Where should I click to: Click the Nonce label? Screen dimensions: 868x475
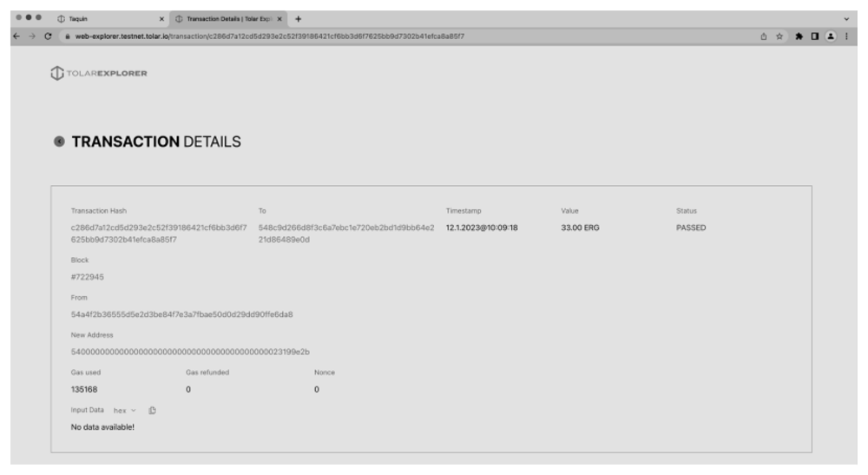pyautogui.click(x=325, y=373)
